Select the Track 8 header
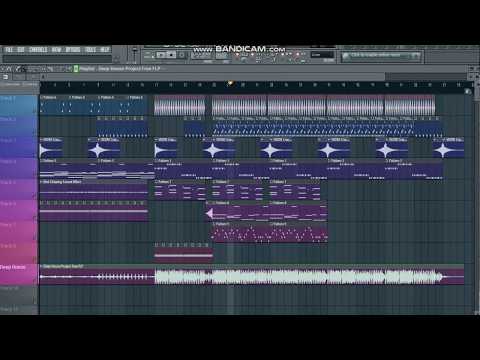480x360 pixels. pyautogui.click(x=19, y=253)
